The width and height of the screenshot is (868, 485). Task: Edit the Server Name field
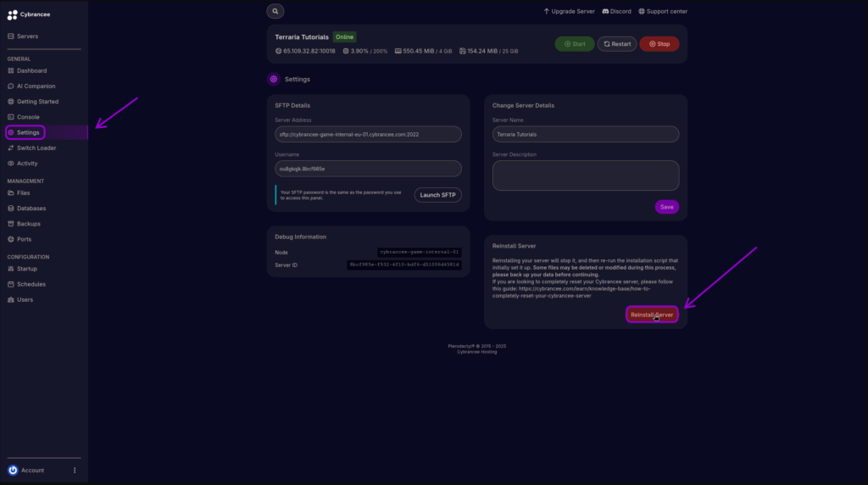point(586,134)
